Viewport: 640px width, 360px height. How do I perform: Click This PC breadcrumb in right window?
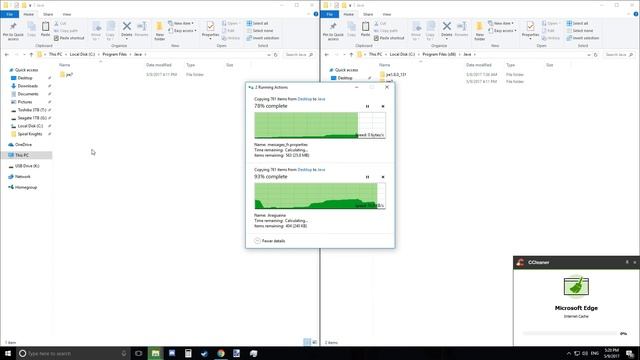(x=376, y=54)
